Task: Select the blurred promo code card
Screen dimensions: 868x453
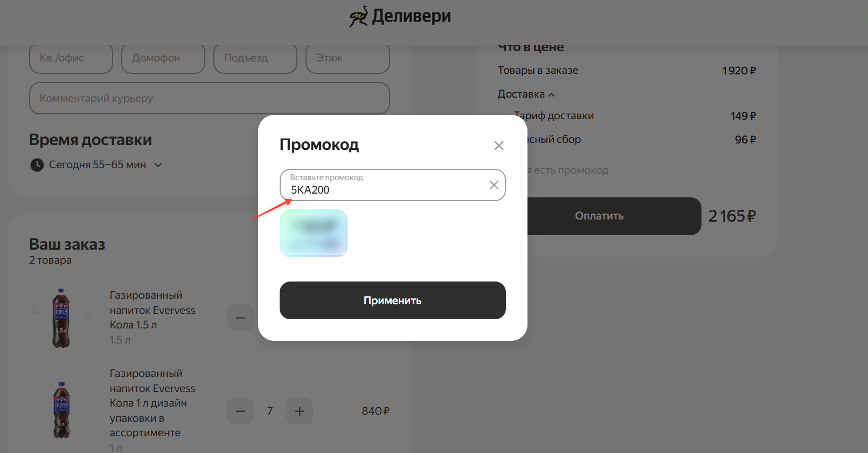Action: coord(313,233)
